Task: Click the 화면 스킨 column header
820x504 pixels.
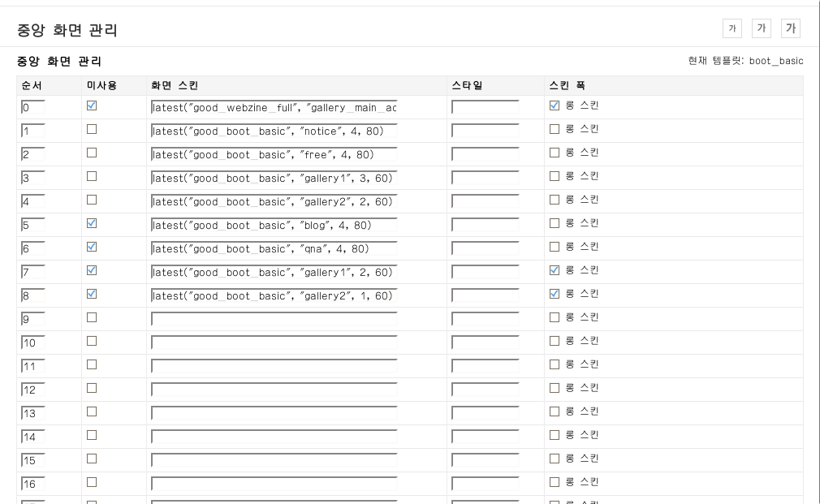Action: coord(175,85)
